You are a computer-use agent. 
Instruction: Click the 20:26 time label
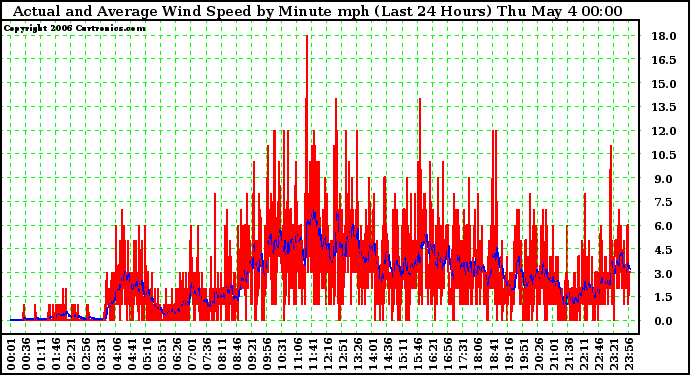click(539, 355)
